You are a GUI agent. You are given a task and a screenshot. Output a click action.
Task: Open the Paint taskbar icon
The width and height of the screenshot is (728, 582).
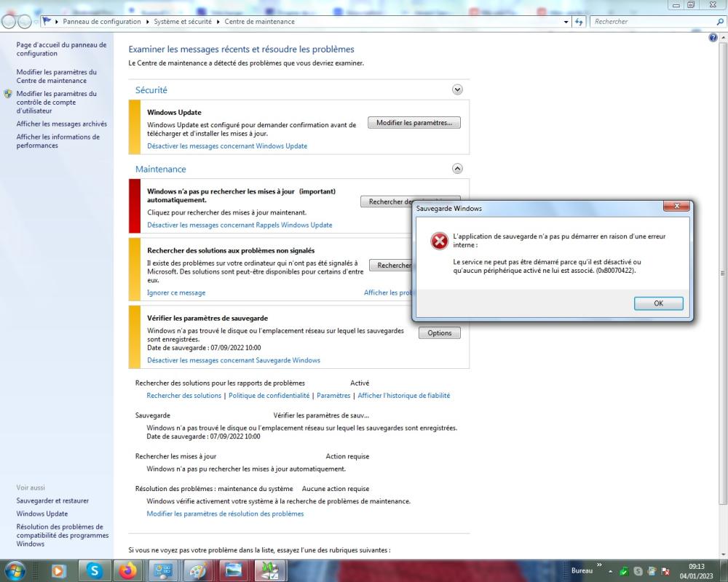[x=197, y=570]
